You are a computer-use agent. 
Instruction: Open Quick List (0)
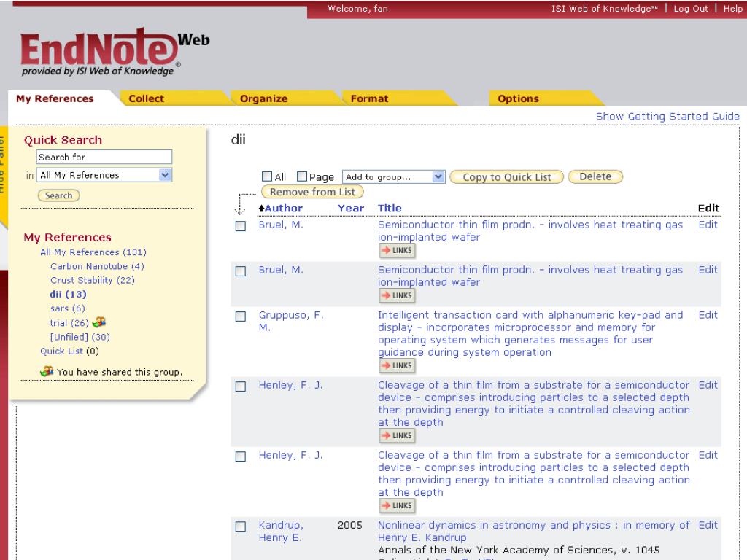[69, 351]
